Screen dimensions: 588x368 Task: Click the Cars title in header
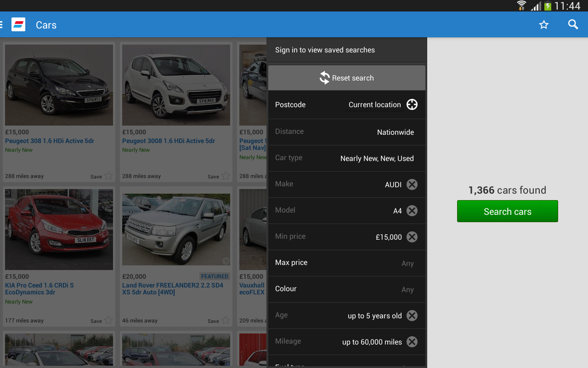click(46, 25)
